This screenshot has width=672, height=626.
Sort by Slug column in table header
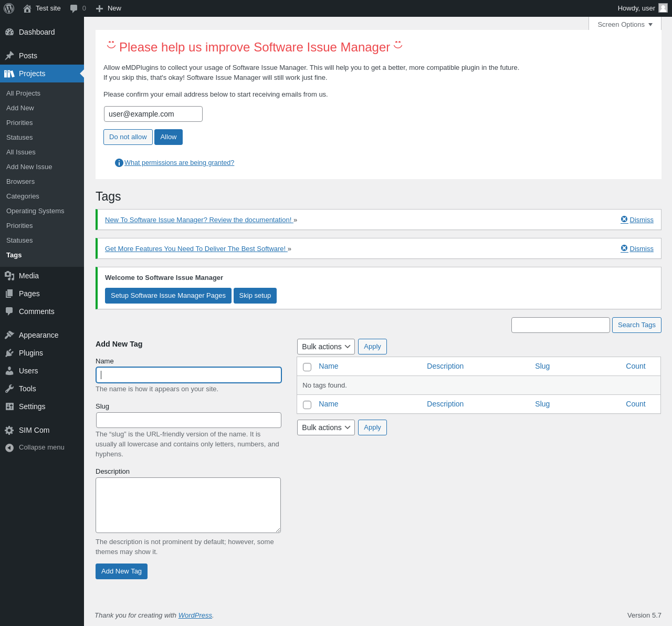(x=542, y=366)
